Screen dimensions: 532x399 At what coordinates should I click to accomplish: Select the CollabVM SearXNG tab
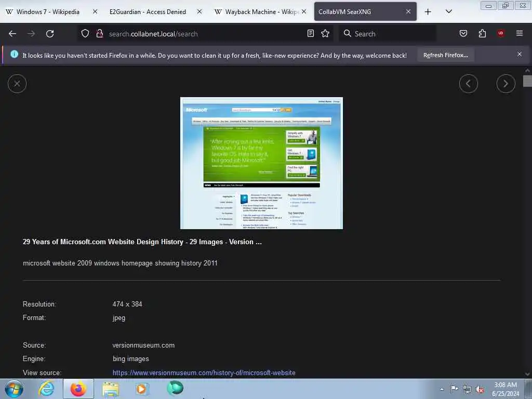361,11
